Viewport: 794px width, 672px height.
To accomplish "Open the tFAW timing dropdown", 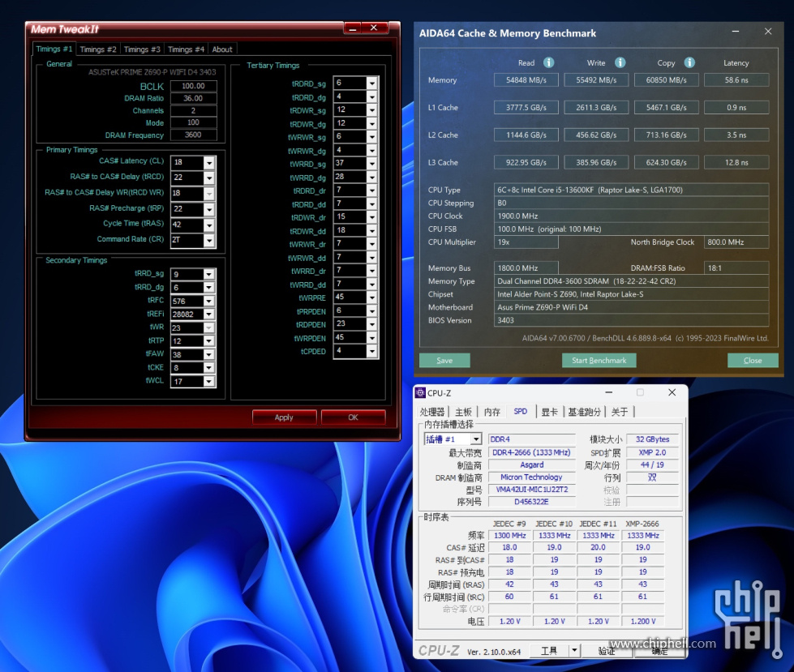I will 208,355.
